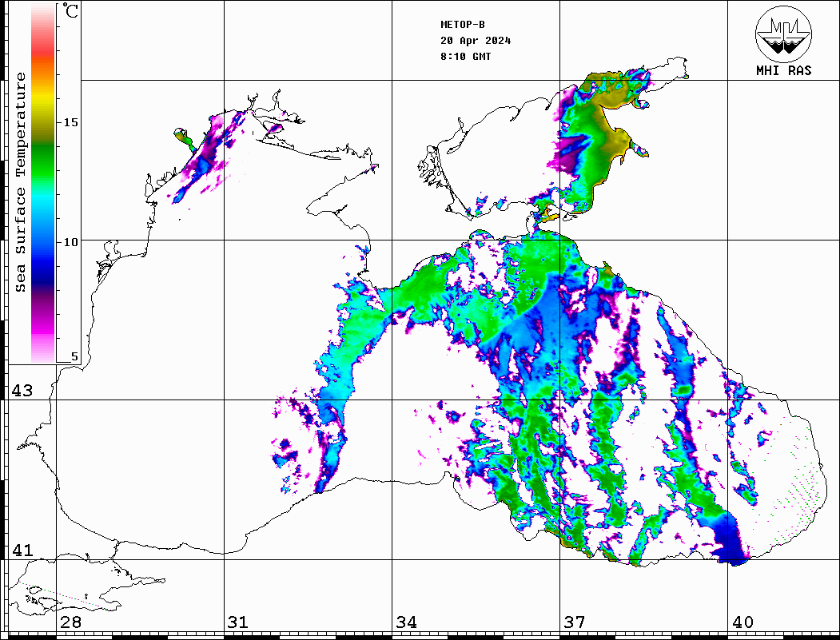
Task: Click latitude label 43
Action: 22,391
